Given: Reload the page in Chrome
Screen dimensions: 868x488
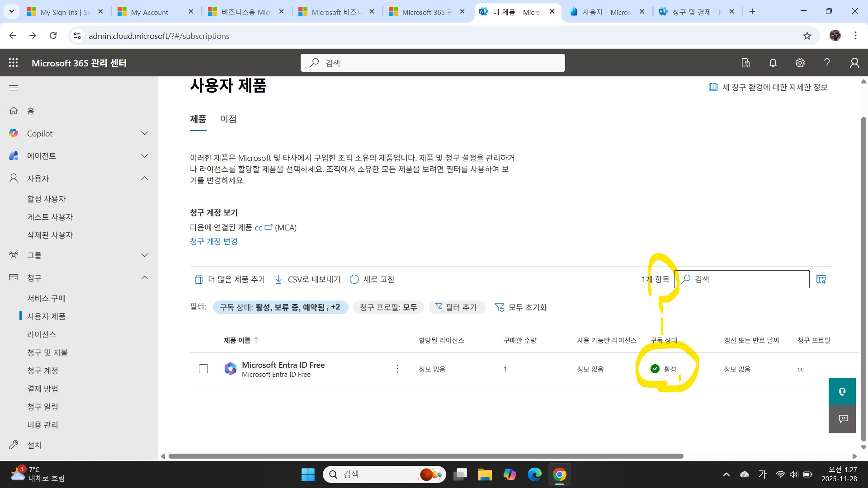Looking at the screenshot, I should tap(53, 36).
